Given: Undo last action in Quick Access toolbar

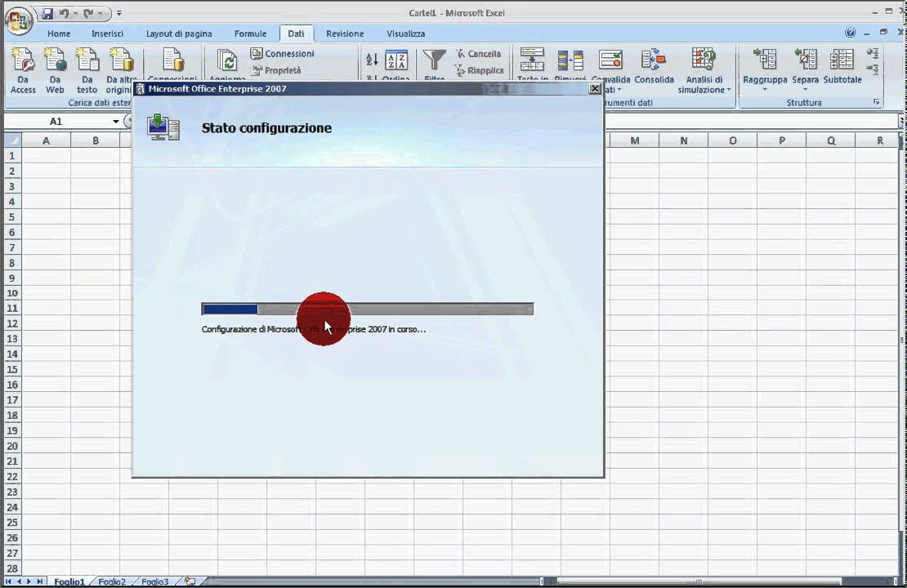Looking at the screenshot, I should (64, 13).
